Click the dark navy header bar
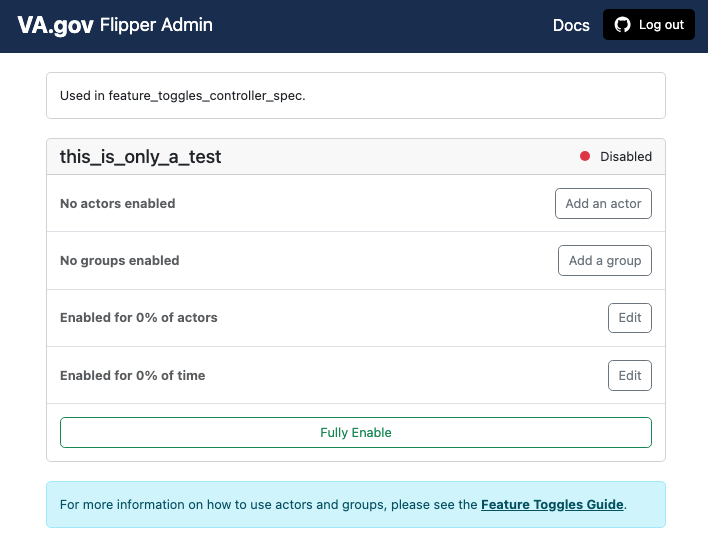 coord(380,25)
